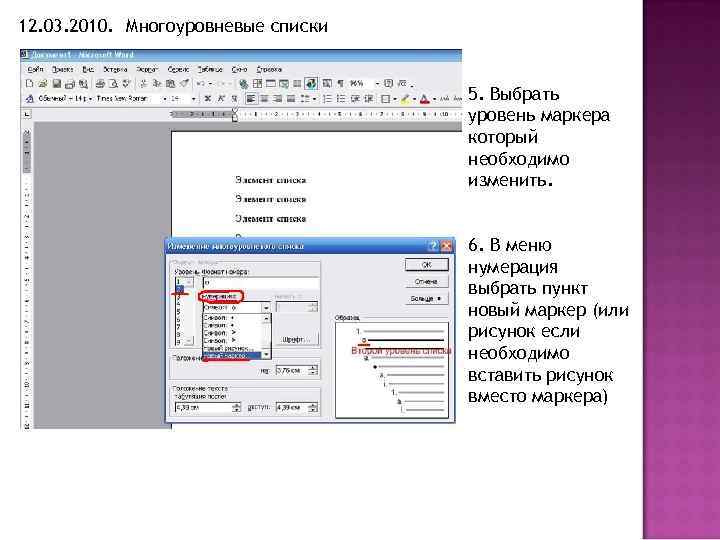Click the Styles and Formatting icon
The width and height of the screenshot is (720, 540).
(29, 99)
